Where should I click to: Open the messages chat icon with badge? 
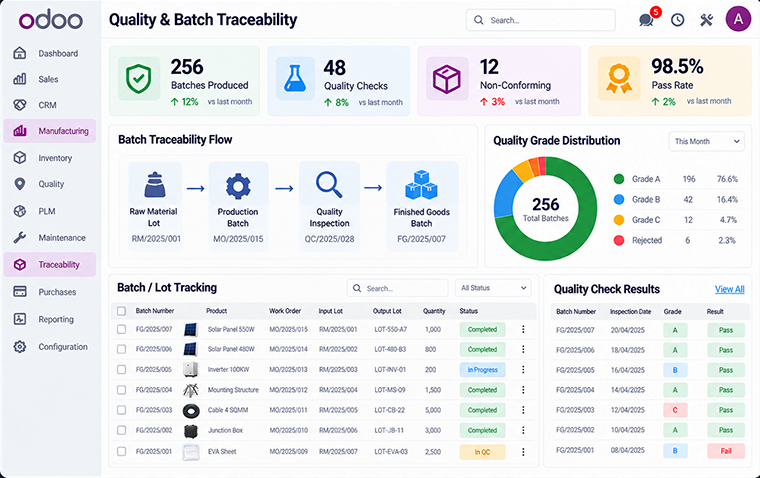pos(647,19)
